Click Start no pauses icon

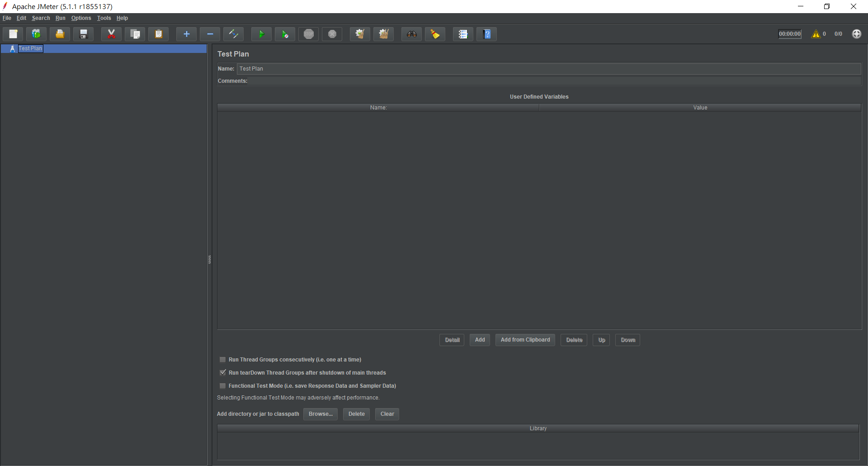pos(285,34)
